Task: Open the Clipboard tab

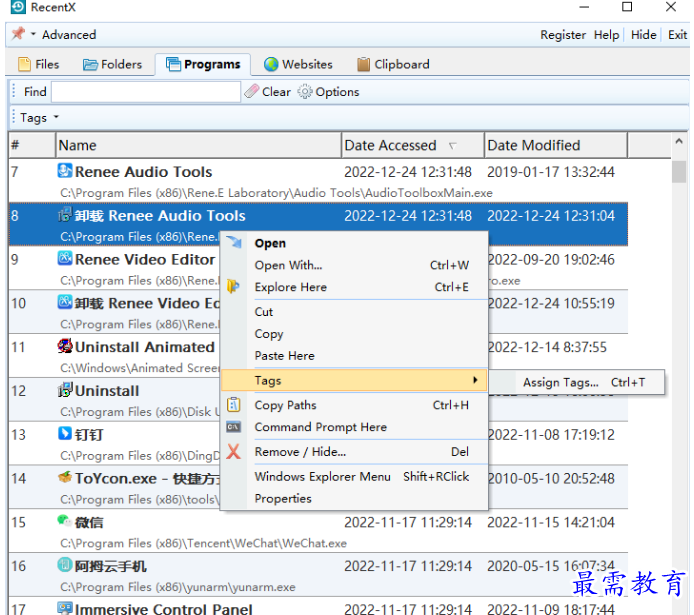Action: coord(393,65)
